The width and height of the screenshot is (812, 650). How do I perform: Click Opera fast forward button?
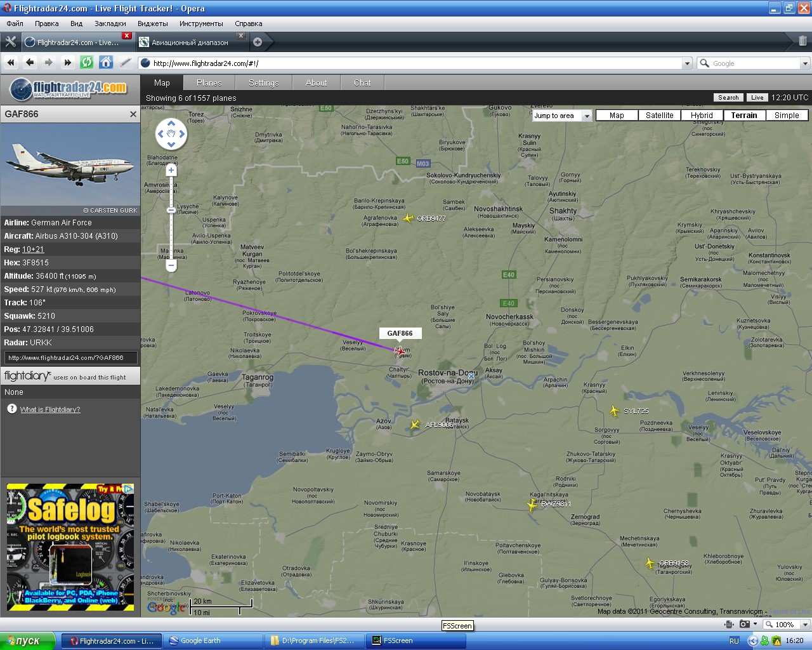click(x=68, y=62)
